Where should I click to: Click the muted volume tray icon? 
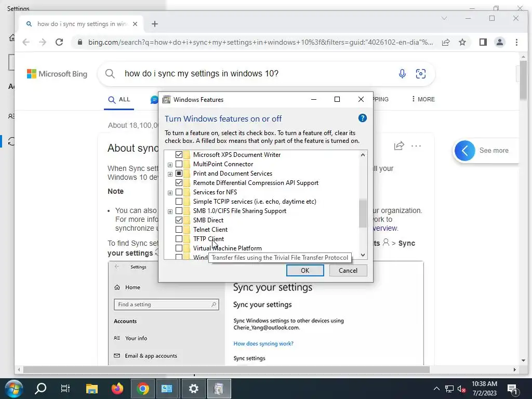461,389
